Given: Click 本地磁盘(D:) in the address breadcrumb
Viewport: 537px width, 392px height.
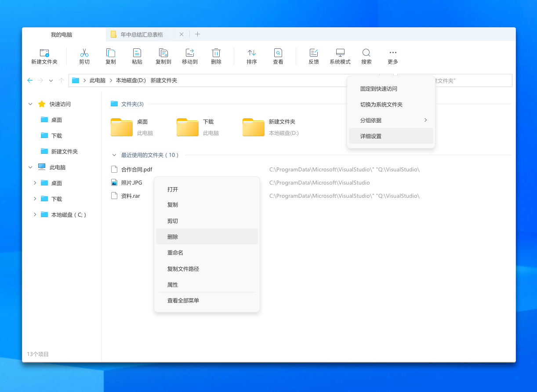Looking at the screenshot, I should click(131, 80).
